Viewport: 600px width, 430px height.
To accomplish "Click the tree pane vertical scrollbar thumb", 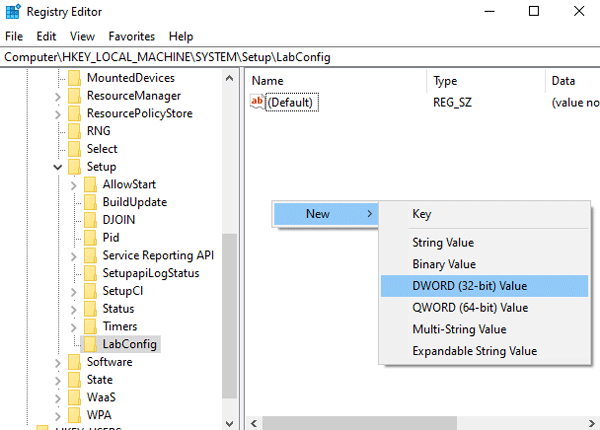I will coord(230,316).
